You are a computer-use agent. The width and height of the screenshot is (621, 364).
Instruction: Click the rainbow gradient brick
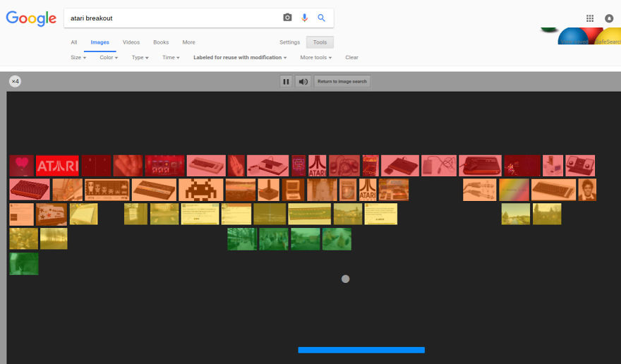click(x=514, y=190)
